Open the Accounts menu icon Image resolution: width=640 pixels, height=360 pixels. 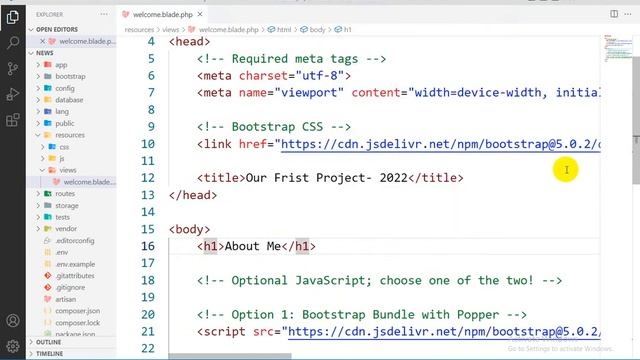click(13, 320)
